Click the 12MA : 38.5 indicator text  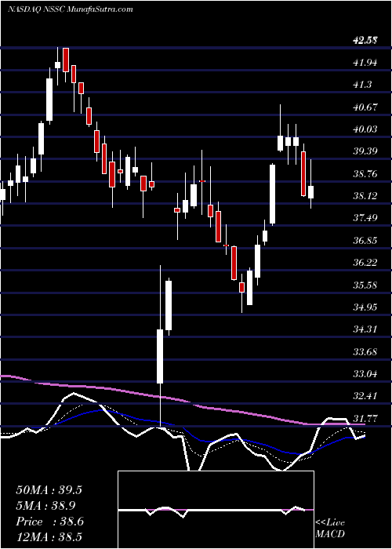49,537
